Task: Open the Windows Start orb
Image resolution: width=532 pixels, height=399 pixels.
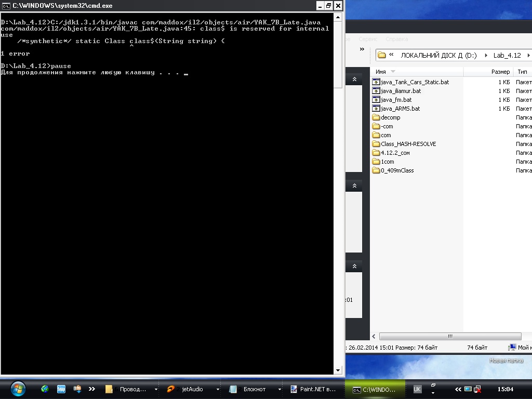Action: (18, 389)
